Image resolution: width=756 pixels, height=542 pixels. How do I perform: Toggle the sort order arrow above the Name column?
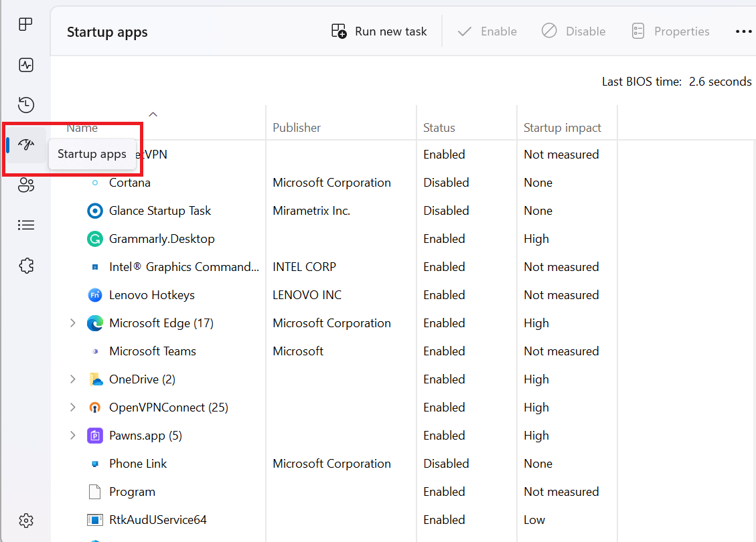point(153,114)
